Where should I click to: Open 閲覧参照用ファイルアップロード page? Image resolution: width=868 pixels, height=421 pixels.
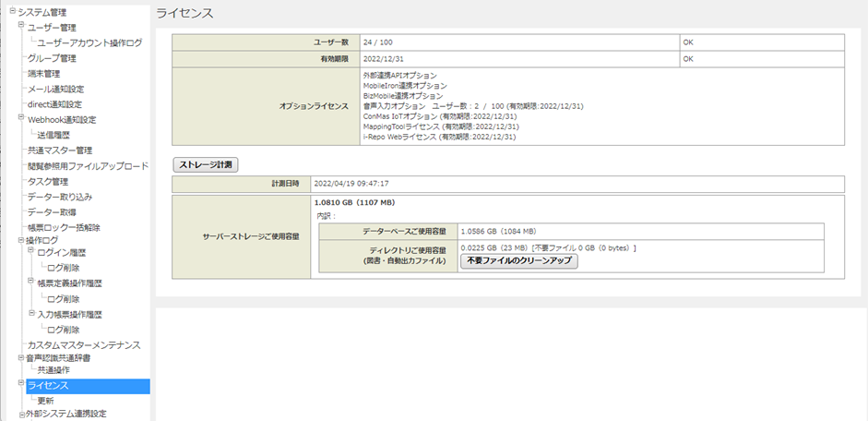(x=88, y=166)
